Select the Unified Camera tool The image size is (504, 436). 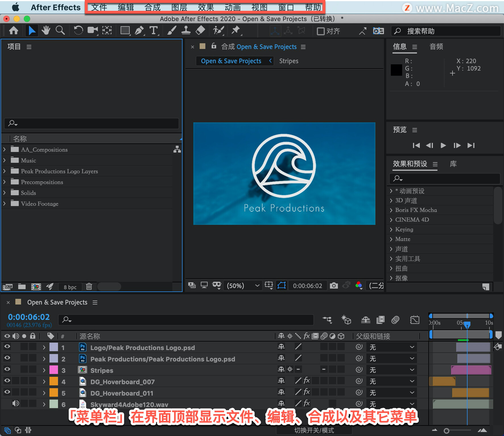pyautogui.click(x=93, y=30)
